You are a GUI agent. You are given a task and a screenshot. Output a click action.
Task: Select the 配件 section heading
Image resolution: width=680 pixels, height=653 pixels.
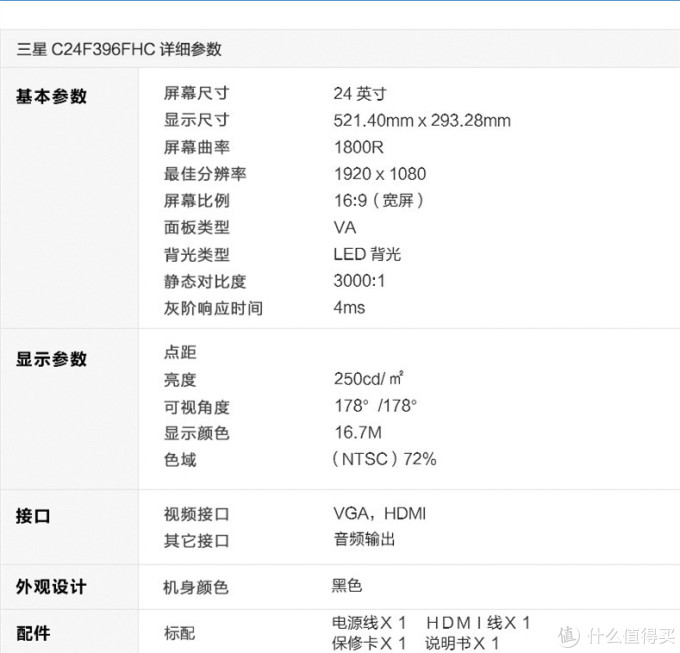pyautogui.click(x=33, y=633)
